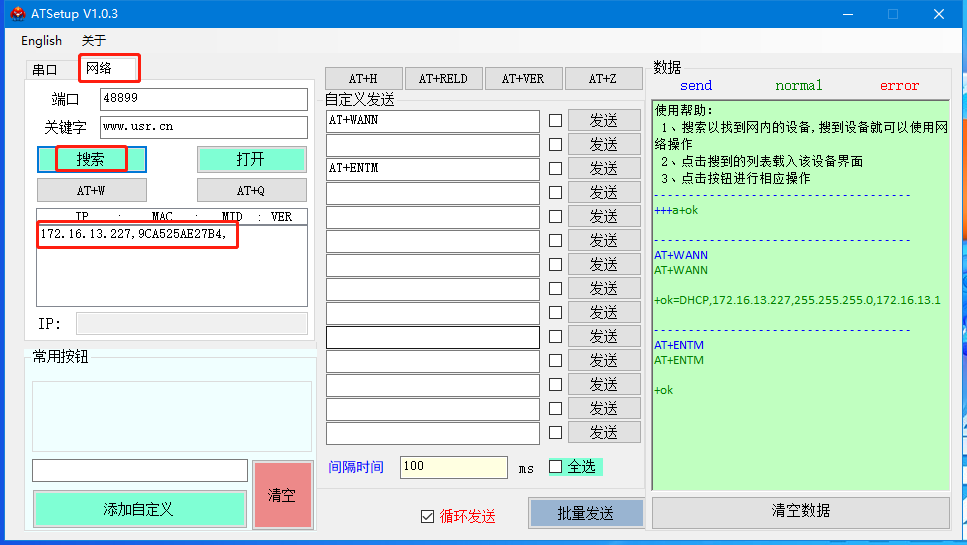Screen dimensions: 967x545
Task: Click 清空数据 to clear data log
Action: pos(800,511)
